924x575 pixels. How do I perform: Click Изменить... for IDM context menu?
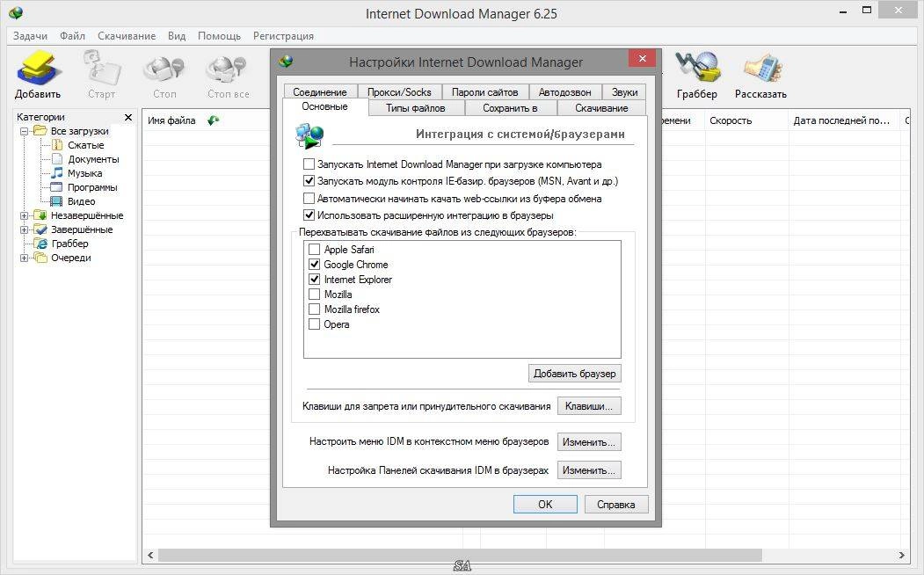(589, 442)
